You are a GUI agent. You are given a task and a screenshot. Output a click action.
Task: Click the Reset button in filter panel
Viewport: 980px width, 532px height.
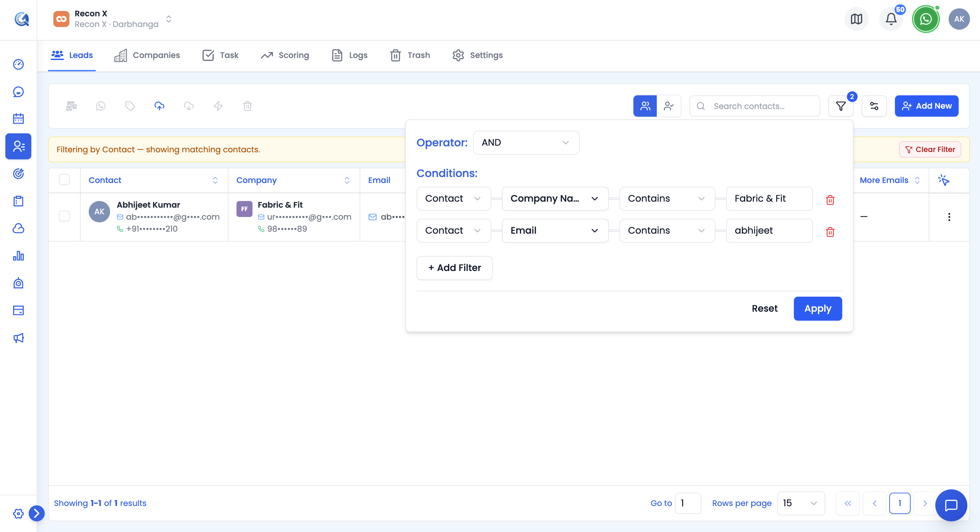click(764, 308)
